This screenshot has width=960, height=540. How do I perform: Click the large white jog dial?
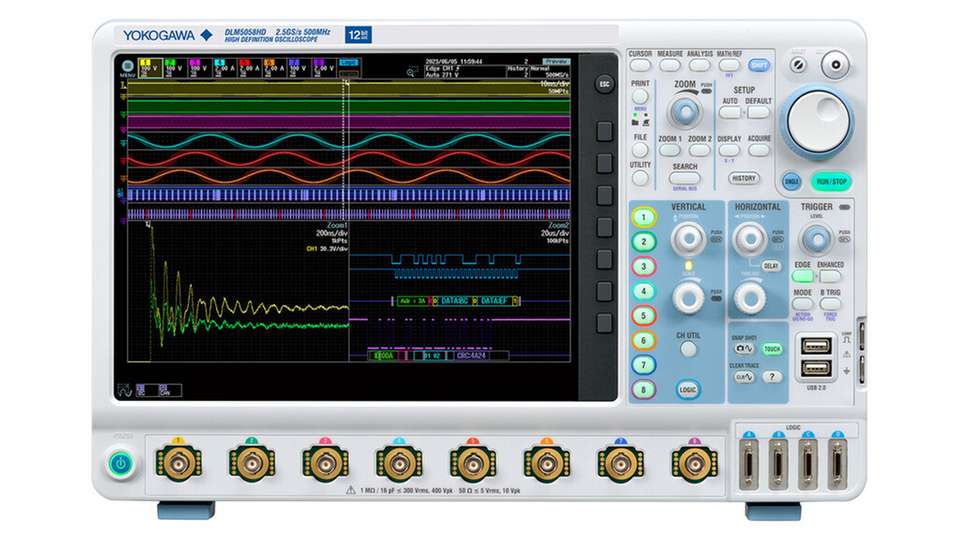pos(819,121)
